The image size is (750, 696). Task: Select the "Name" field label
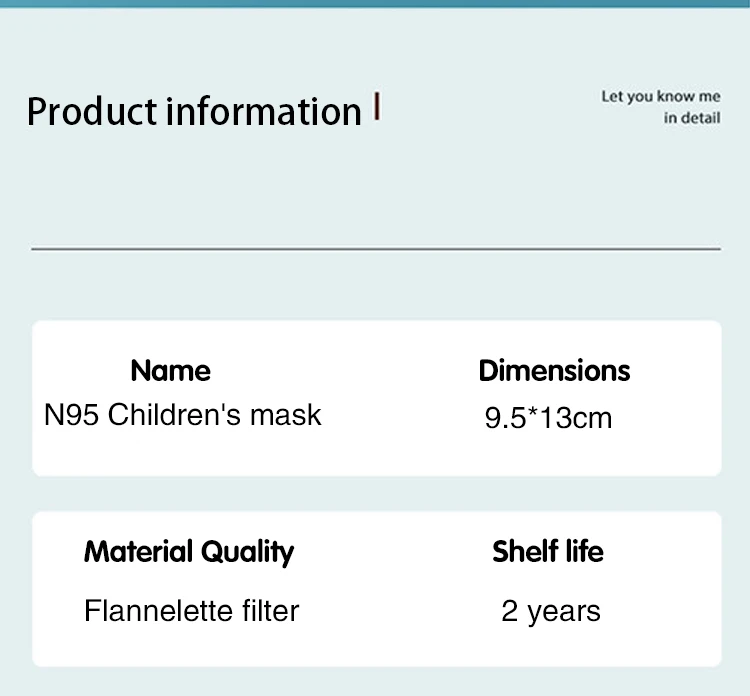point(171,371)
